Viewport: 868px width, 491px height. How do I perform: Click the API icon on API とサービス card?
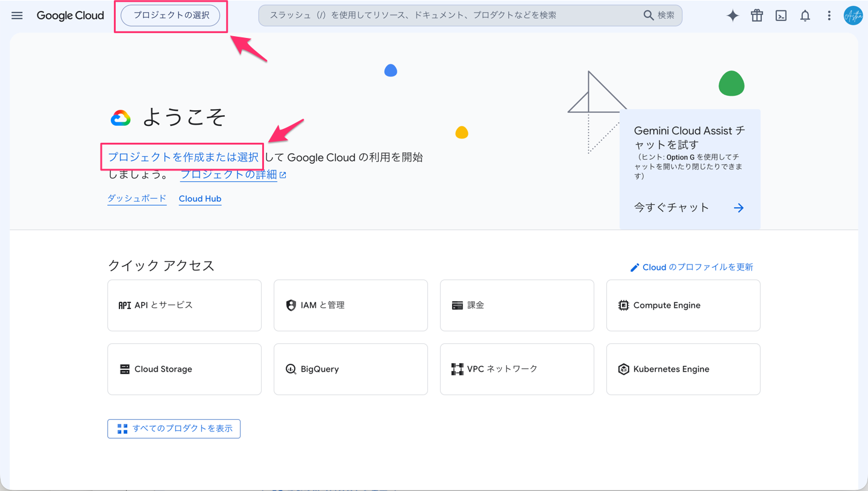tap(125, 305)
